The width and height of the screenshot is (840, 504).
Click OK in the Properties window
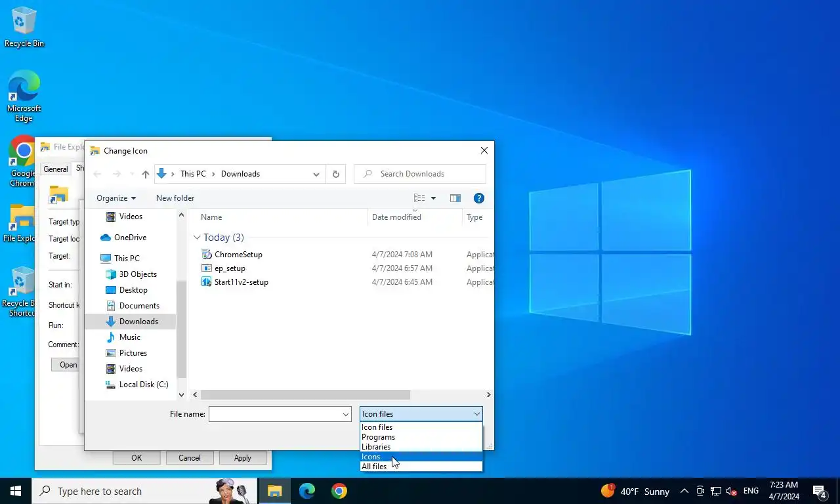point(136,458)
